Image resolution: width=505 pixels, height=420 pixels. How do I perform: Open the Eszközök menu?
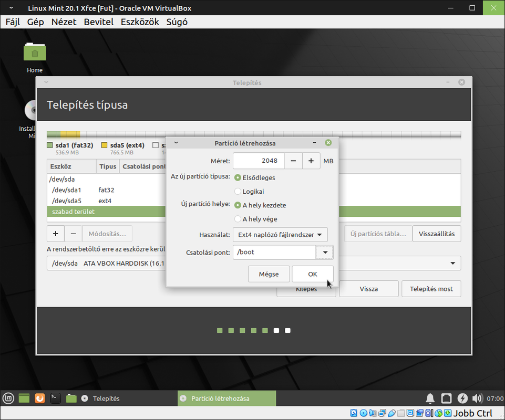140,22
